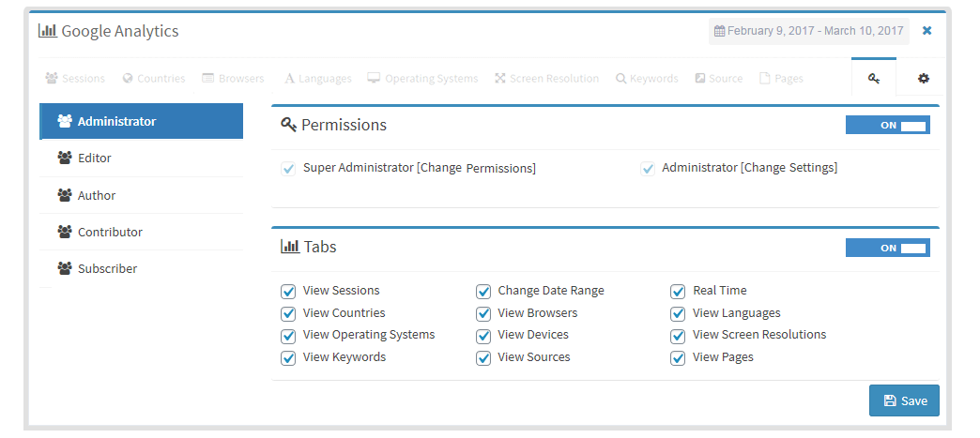The width and height of the screenshot is (980, 438).
Task: Uncheck the View Sources checkbox
Action: pos(483,358)
